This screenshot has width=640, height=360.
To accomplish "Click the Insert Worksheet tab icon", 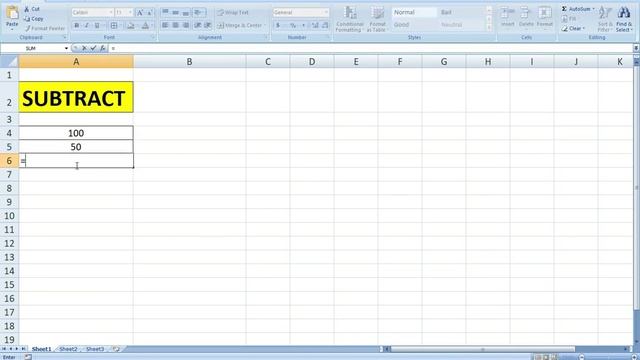I will (x=116, y=349).
